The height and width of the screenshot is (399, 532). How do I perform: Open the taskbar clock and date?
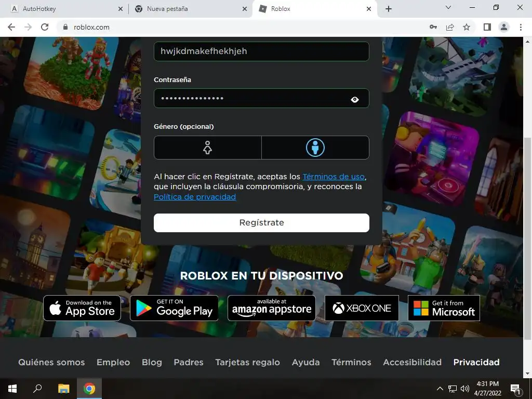click(487, 389)
